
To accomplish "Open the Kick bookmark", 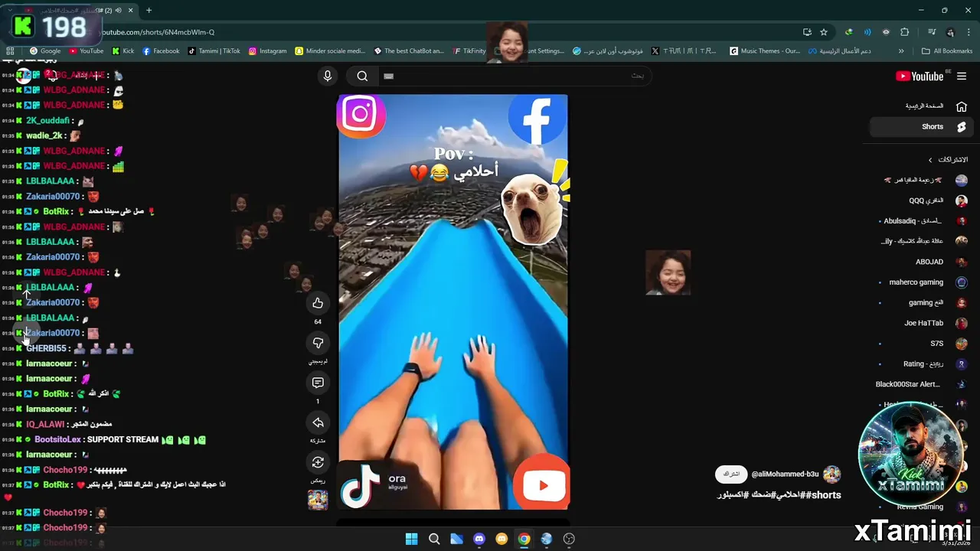I will point(122,51).
